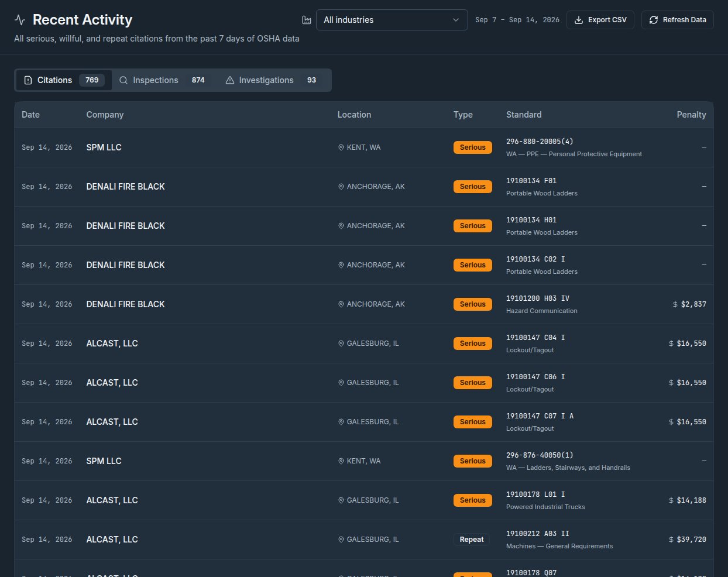Viewport: 728px width, 577px height.
Task: Click the location pin in the 19100134 F01 row
Action: point(341,187)
